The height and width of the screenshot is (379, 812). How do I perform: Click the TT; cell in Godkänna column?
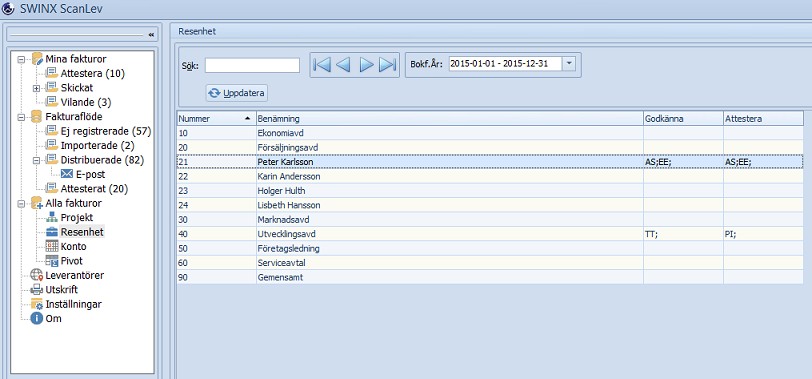683,234
